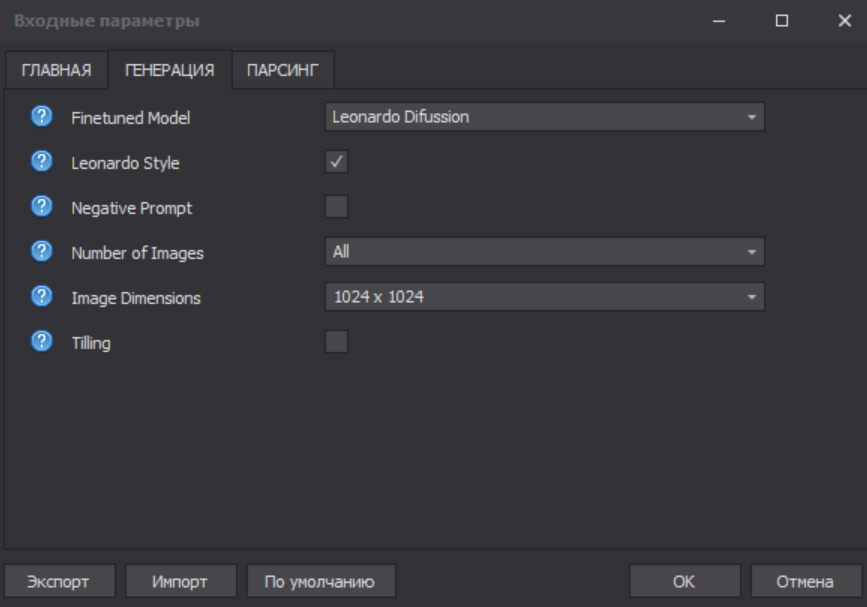Open help for Leonardo Style
This screenshot has width=867, height=607.
tap(41, 161)
